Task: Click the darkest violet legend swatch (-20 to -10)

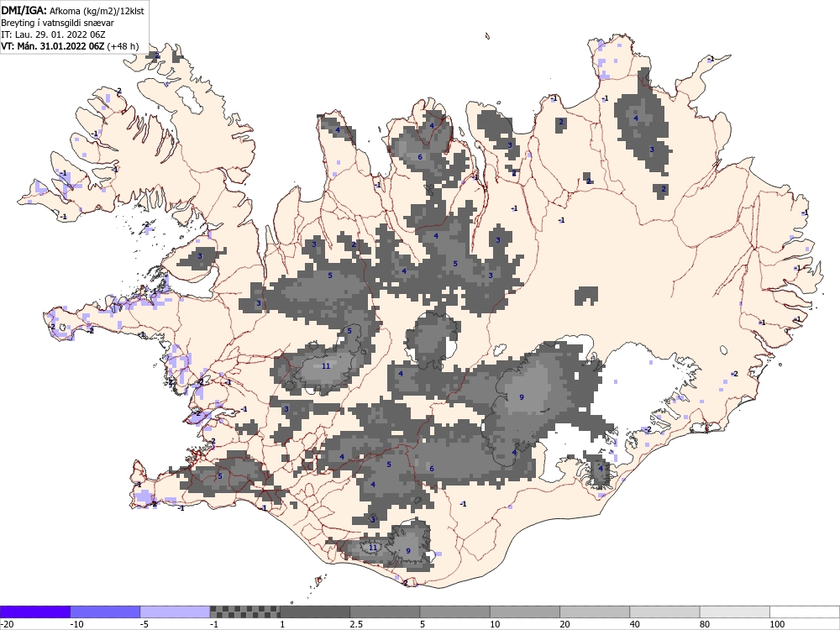Action: coord(34,612)
